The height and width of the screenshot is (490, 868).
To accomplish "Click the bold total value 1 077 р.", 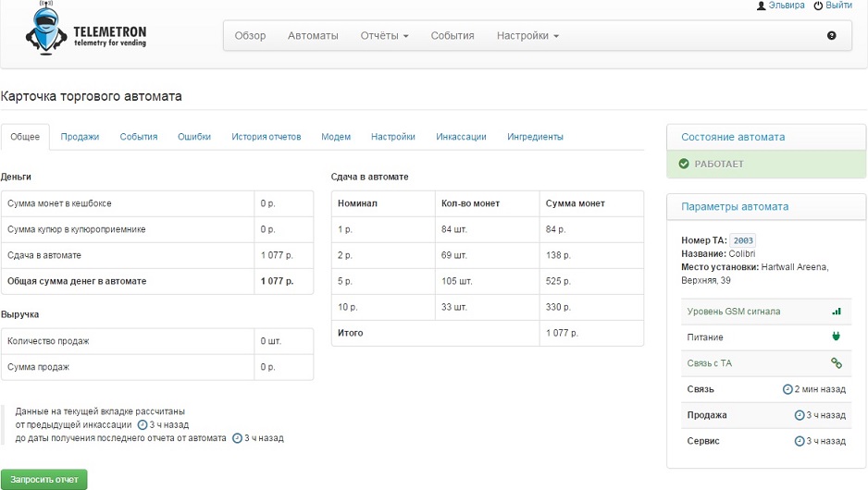I will click(278, 281).
